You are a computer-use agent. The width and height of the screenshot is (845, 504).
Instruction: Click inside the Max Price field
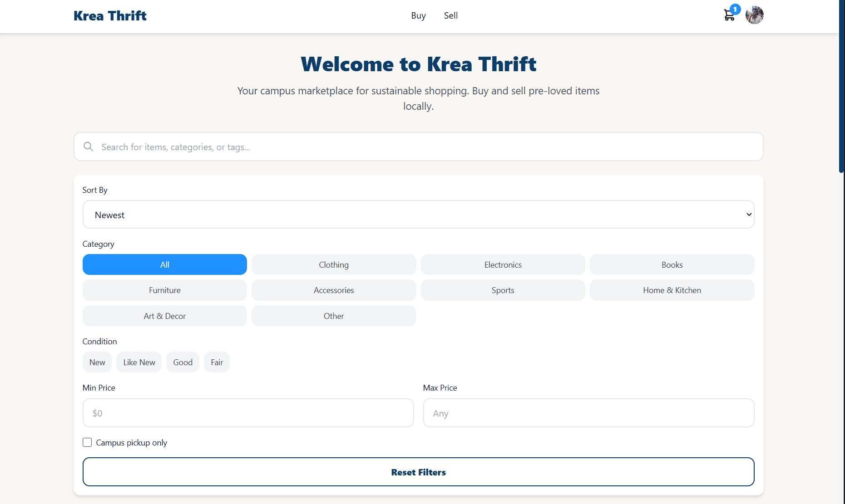[588, 413]
